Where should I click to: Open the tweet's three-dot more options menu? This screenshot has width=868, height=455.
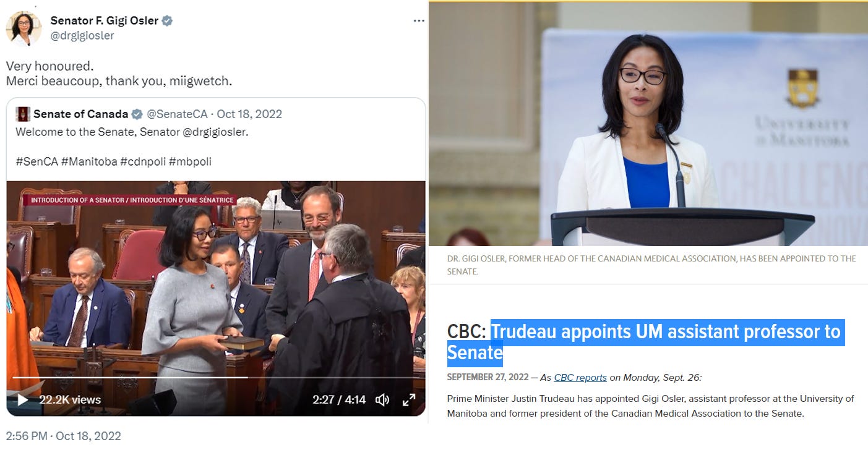(x=419, y=20)
